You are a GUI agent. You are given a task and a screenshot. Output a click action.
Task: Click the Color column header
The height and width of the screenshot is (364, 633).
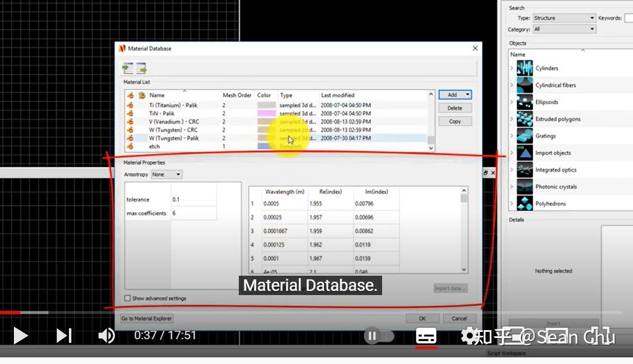[x=265, y=96]
